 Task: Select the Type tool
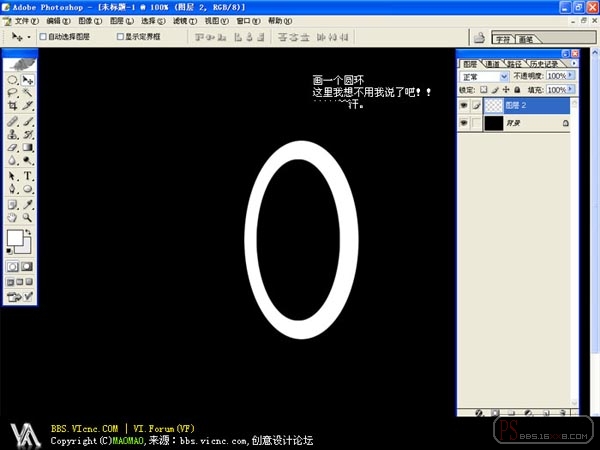(28, 176)
